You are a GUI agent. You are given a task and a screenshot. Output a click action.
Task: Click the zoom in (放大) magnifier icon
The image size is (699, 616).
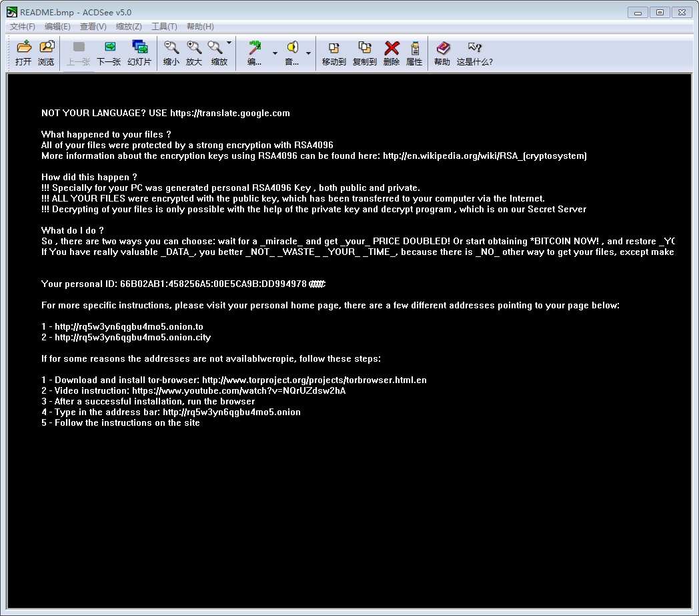pos(194,47)
